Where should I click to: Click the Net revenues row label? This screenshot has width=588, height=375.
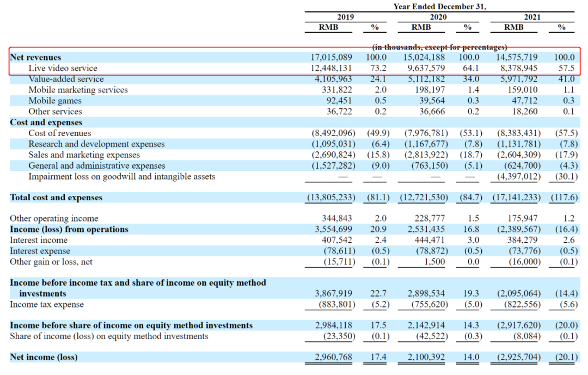pos(35,57)
